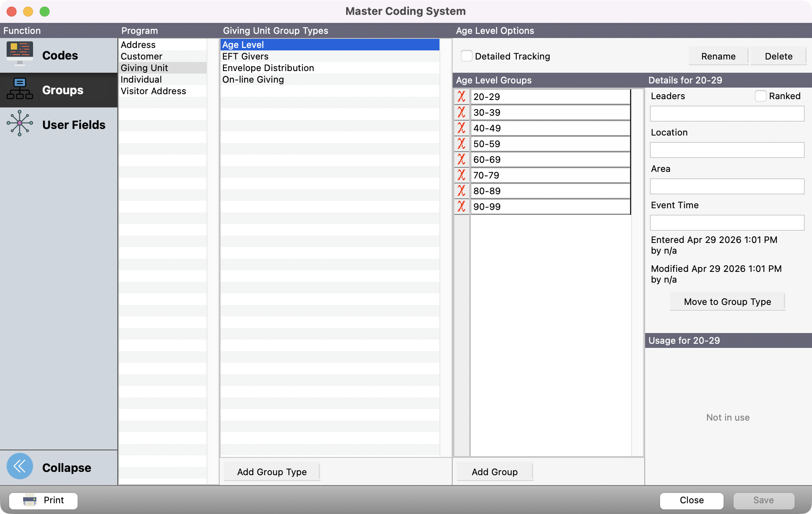
Task: Edit the 20-29 group name field
Action: click(551, 97)
